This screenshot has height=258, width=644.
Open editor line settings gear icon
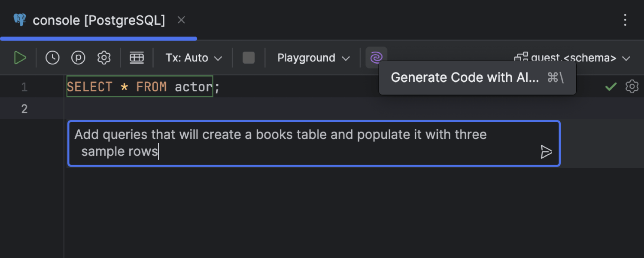pos(632,87)
